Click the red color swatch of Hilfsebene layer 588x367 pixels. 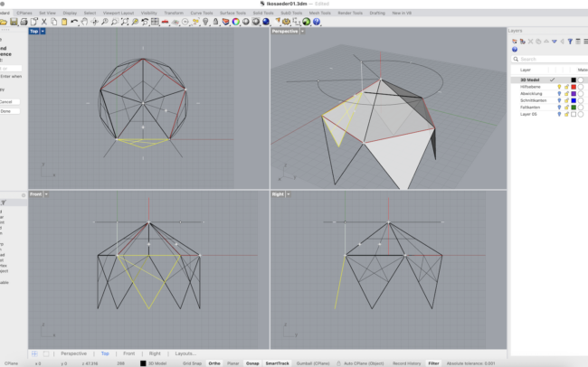574,87
